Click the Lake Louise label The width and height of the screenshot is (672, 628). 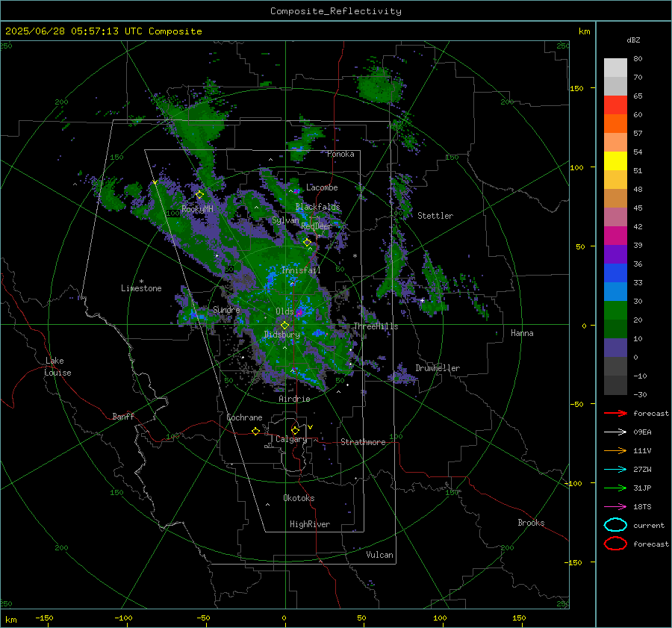(x=58, y=367)
